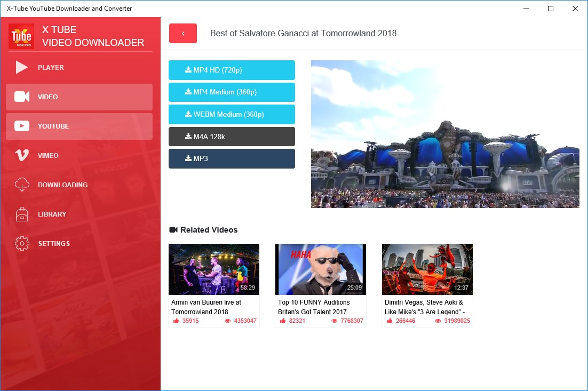Click the eye icon beside 31989825
Viewport: 588px width, 391px height.
coord(438,321)
